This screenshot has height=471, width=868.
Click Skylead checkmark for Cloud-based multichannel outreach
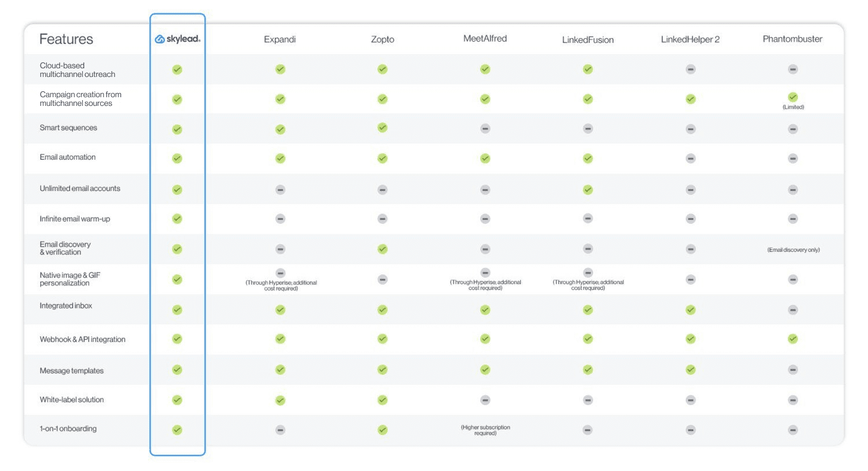tap(177, 69)
